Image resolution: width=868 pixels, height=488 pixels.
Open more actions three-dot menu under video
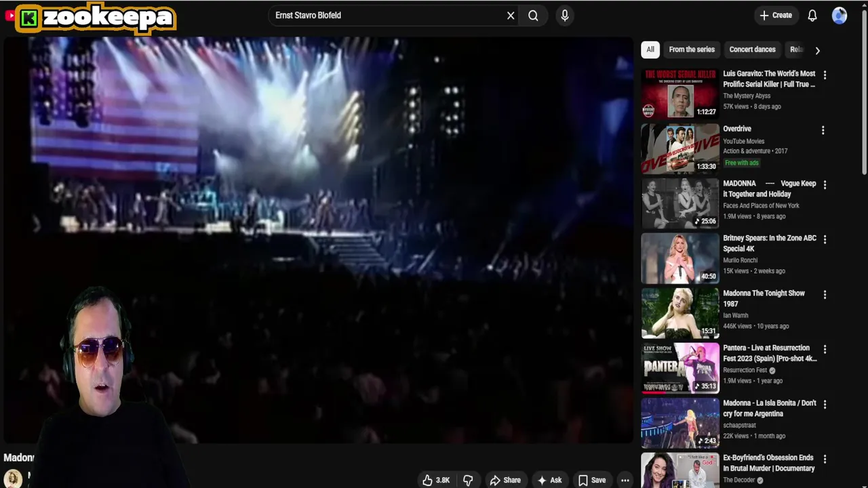(x=625, y=480)
